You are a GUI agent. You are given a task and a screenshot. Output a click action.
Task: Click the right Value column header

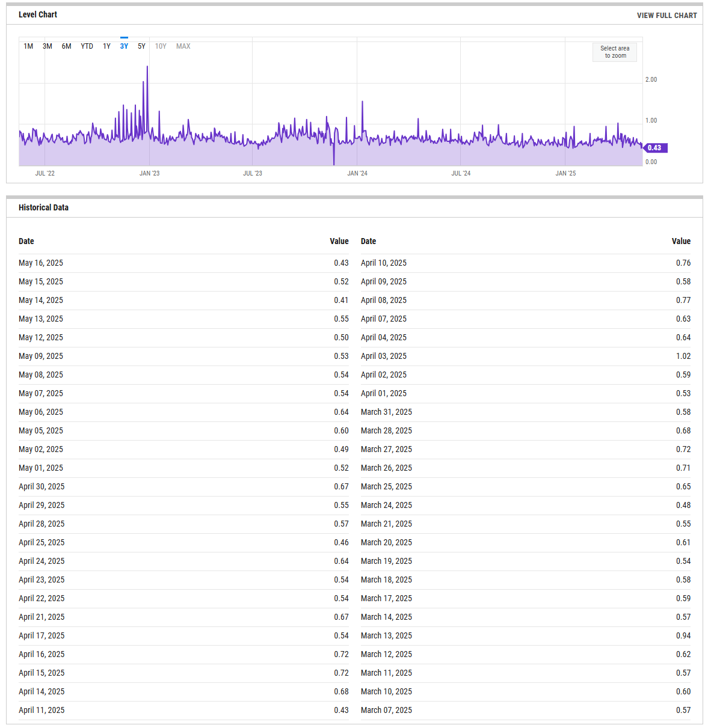(681, 241)
